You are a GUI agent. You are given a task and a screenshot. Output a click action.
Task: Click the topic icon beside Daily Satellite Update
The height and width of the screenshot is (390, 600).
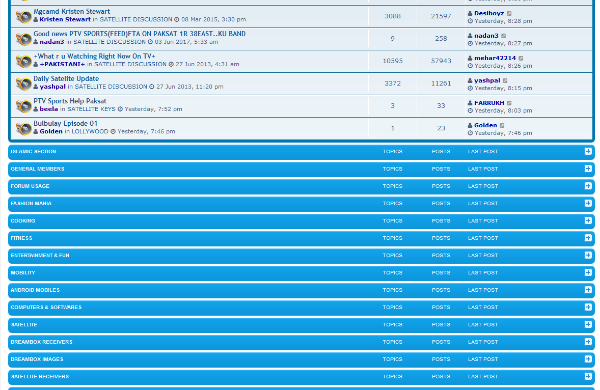coord(23,83)
